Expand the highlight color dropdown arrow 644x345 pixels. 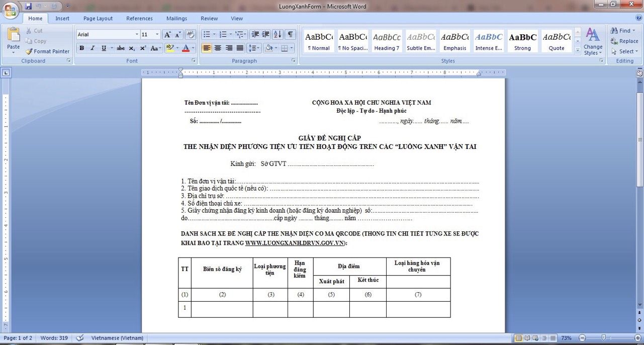(176, 48)
